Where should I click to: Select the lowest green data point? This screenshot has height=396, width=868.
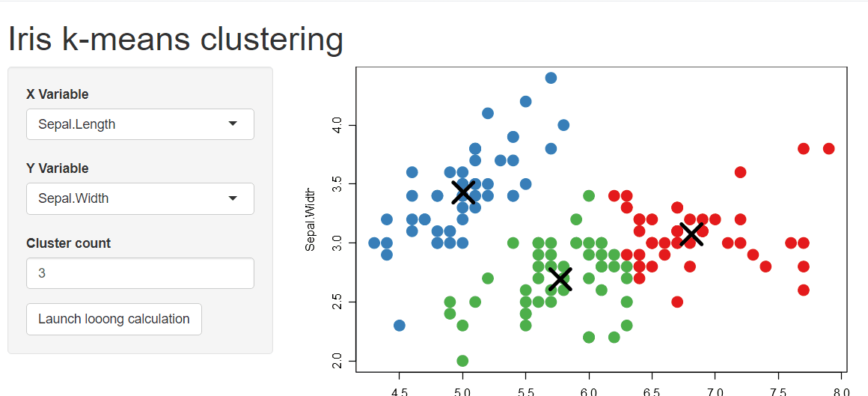coord(462,361)
